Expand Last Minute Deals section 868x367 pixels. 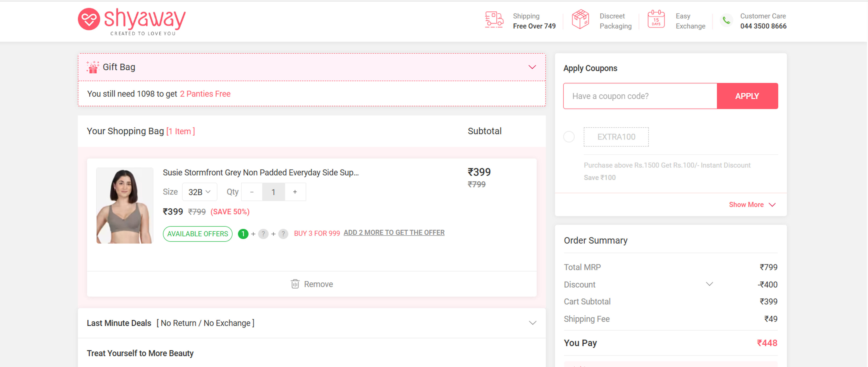532,323
